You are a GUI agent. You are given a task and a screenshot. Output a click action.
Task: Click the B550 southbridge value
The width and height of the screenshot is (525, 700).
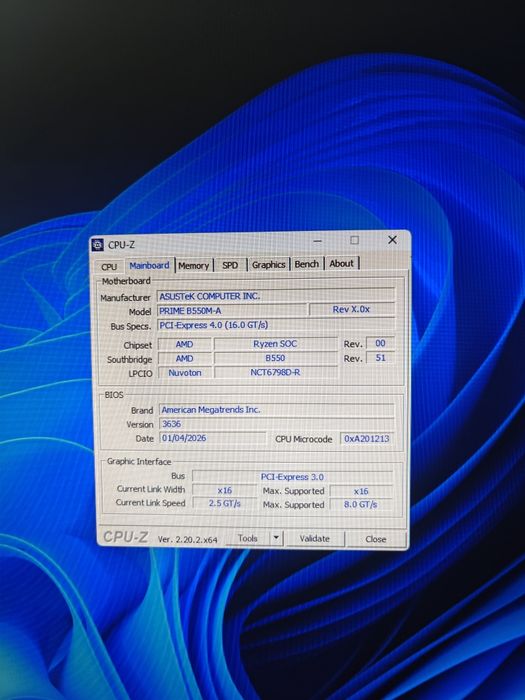[275, 358]
